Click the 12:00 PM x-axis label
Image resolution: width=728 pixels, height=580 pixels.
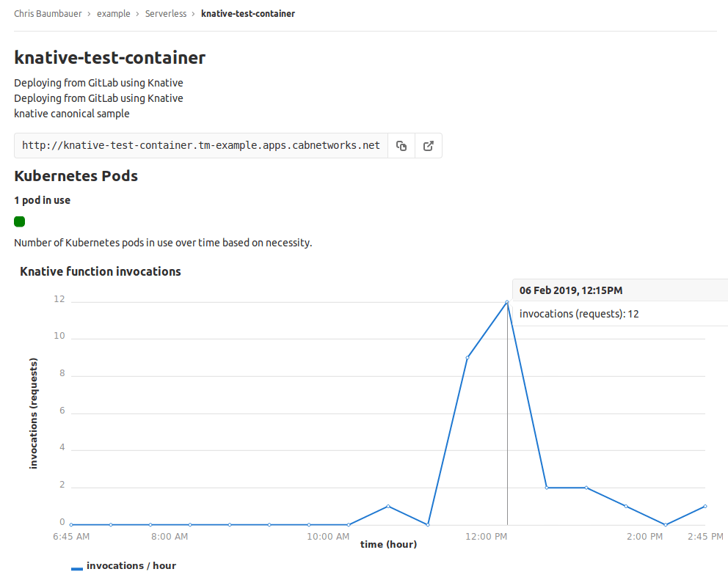click(487, 537)
